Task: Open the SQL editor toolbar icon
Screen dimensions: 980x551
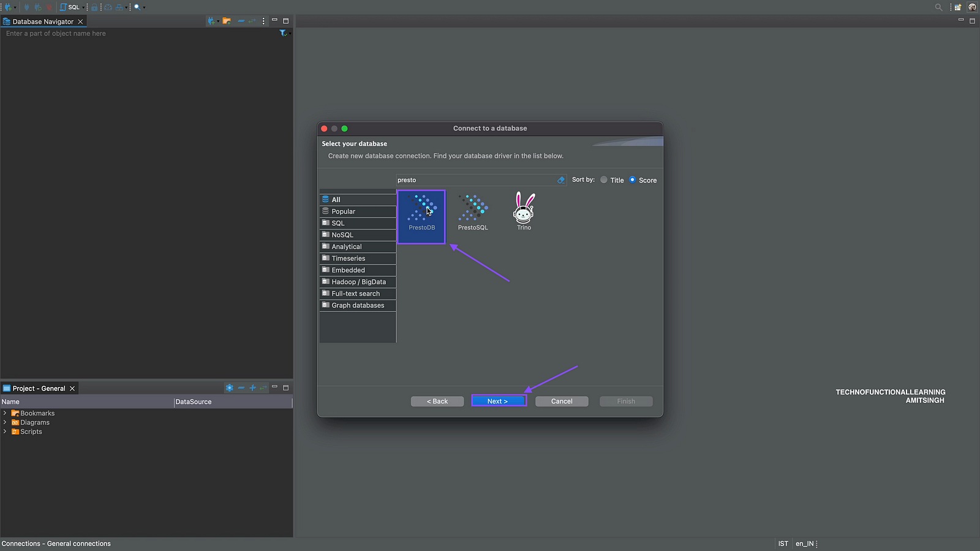Action: click(x=70, y=7)
